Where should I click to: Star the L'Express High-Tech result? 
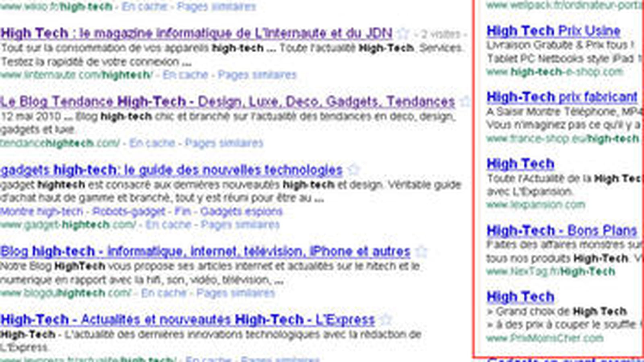coord(386,320)
